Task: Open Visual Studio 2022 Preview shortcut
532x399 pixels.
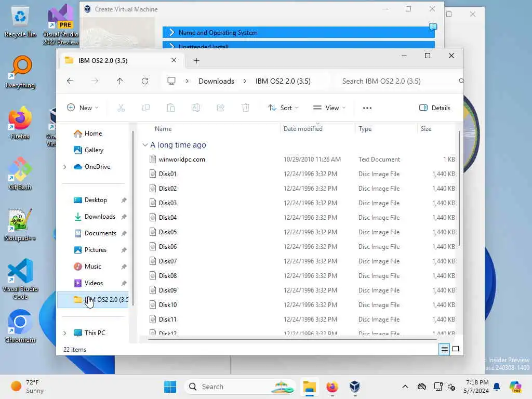Action: coord(61,24)
